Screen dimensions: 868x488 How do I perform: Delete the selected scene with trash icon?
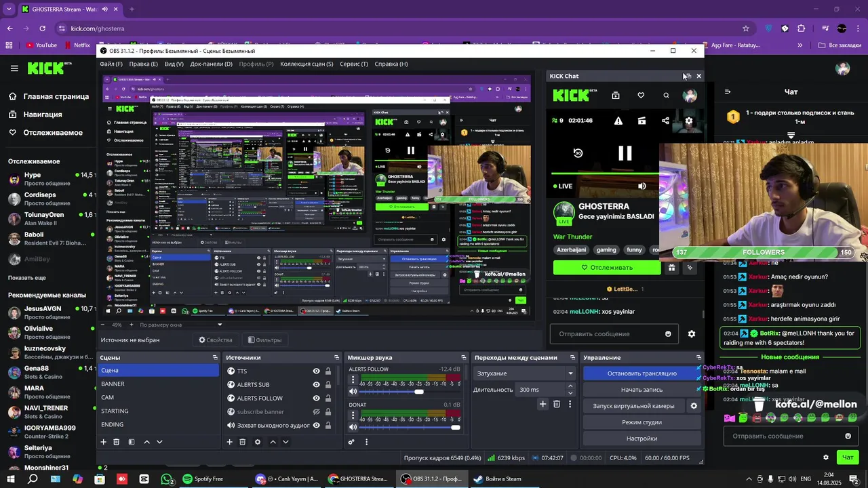pyautogui.click(x=117, y=442)
